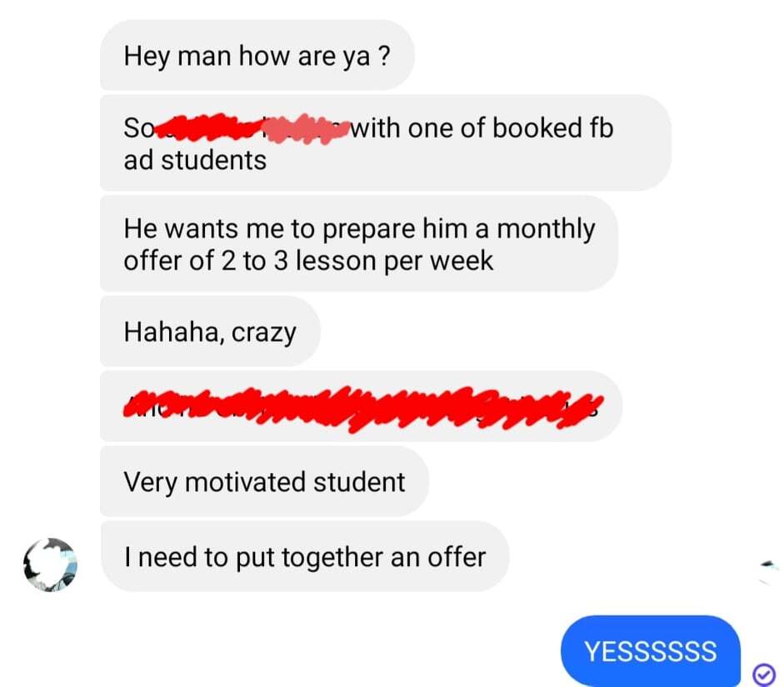This screenshot has width=784, height=687.
Task: Click the 'booked fb ad students' message bubble
Action: pos(385,143)
